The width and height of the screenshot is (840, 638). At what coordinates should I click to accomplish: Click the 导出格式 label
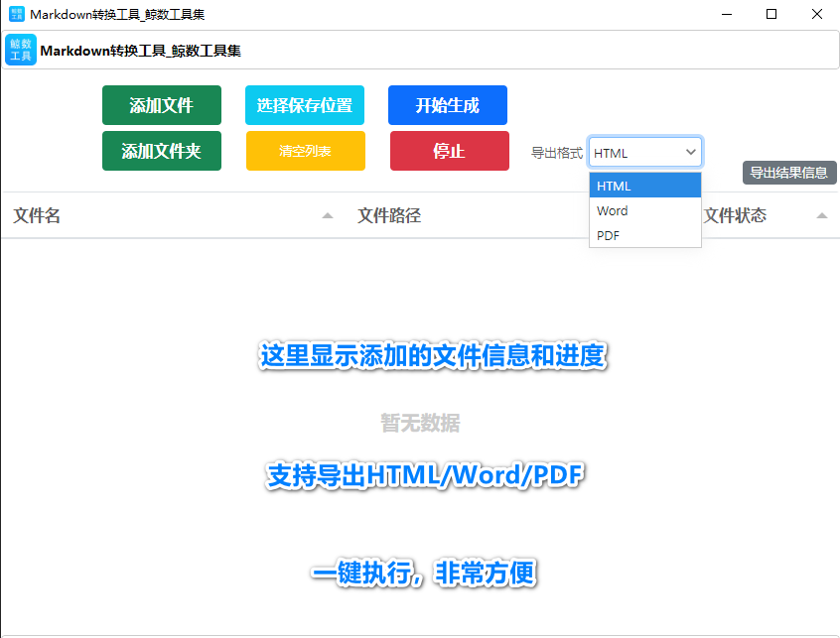[557, 153]
